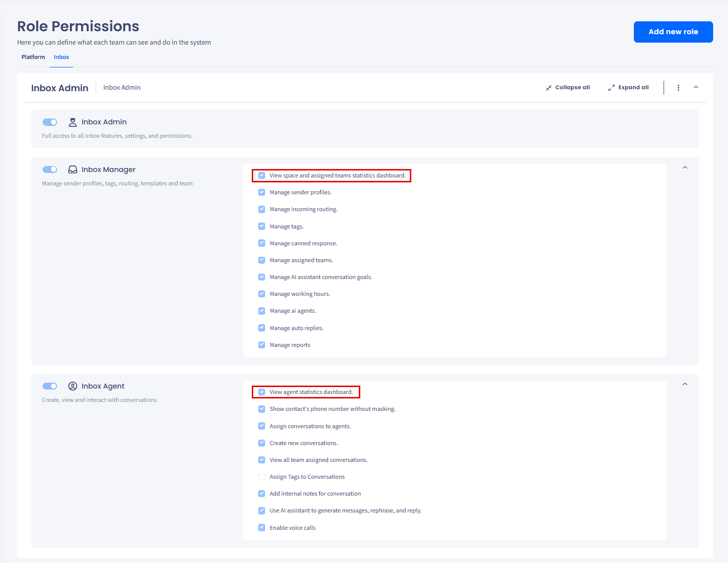Image resolution: width=728 pixels, height=563 pixels.
Task: Click 'Full access to all Inbox features' description
Action: tap(117, 136)
